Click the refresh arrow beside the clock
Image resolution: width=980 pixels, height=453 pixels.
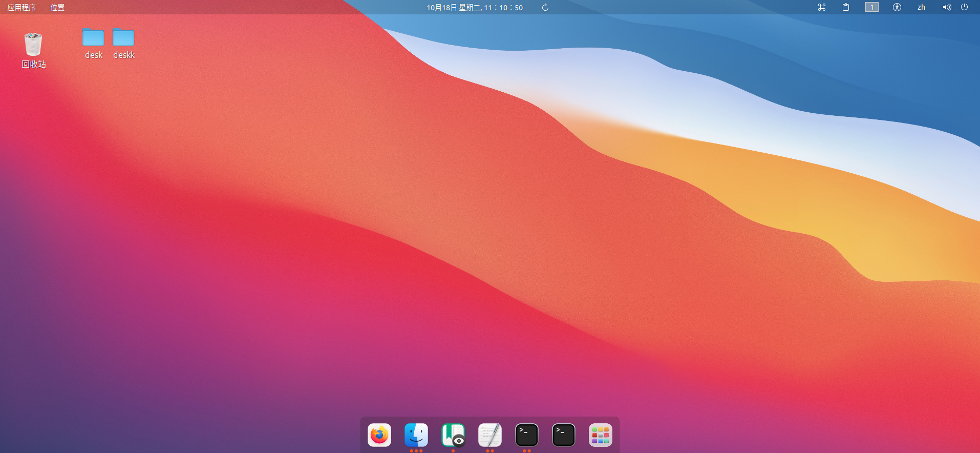[x=545, y=7]
